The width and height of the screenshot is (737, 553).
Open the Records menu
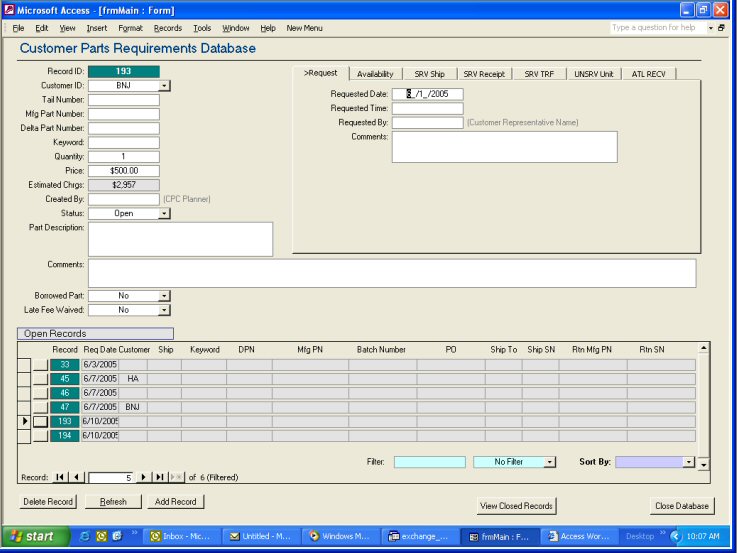coord(168,28)
